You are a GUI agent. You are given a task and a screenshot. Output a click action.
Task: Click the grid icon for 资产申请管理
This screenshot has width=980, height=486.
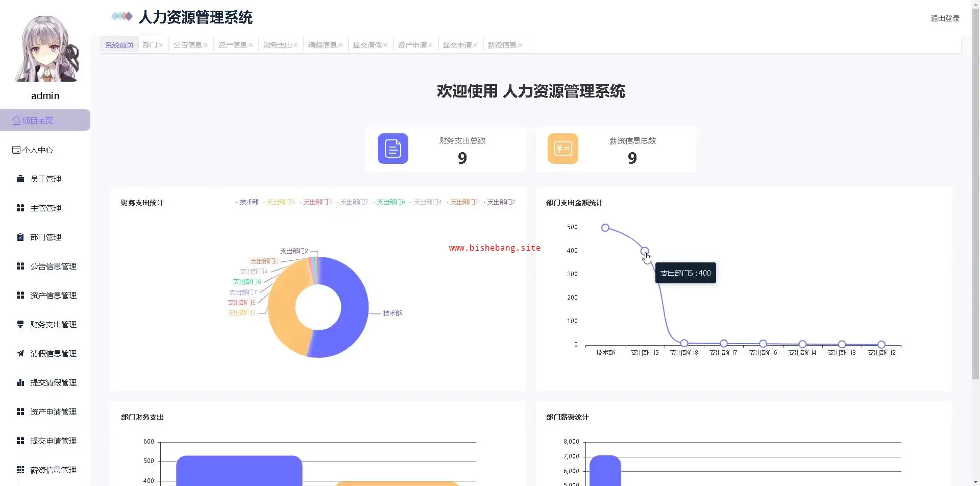pos(20,412)
